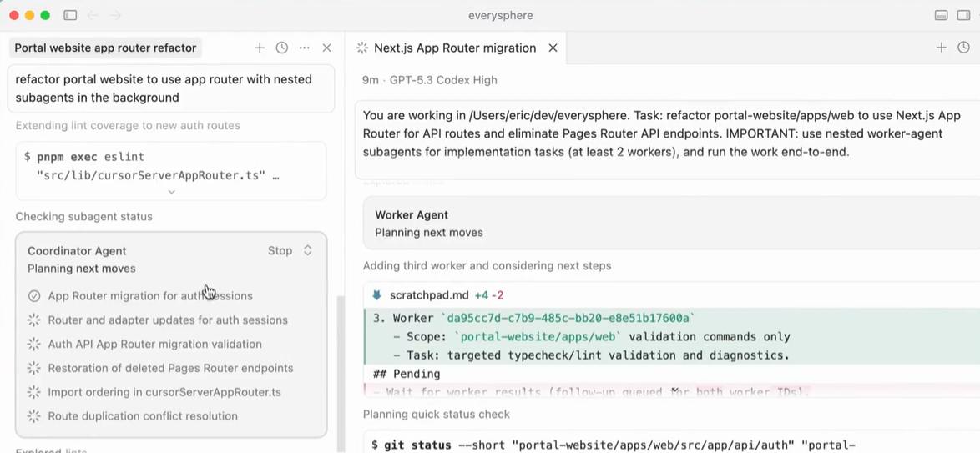Viewport: 980px width, 453px height.
Task: Open history clock icon in right pane
Action: (964, 48)
